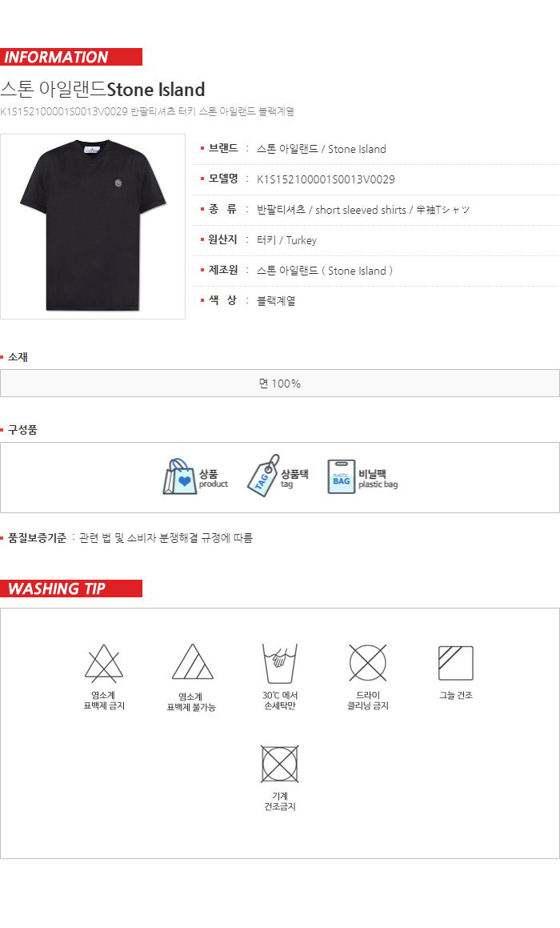Click the striped triangle bleach icon
560x928 pixels.
pos(192,662)
